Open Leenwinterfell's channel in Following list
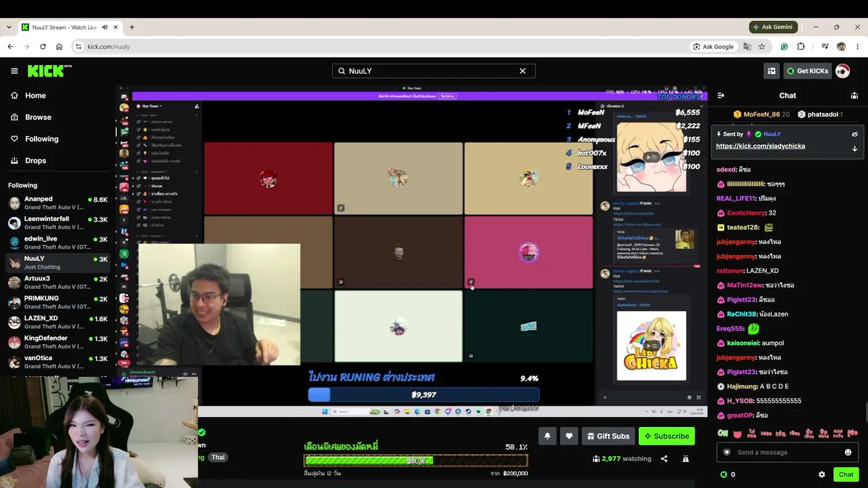Viewport: 868px width, 488px height. point(58,223)
